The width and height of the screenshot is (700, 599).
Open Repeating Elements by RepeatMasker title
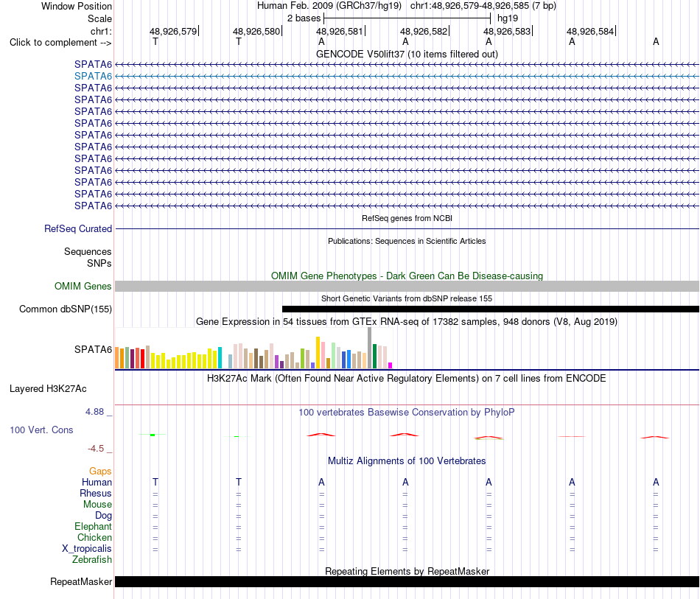[x=407, y=571]
